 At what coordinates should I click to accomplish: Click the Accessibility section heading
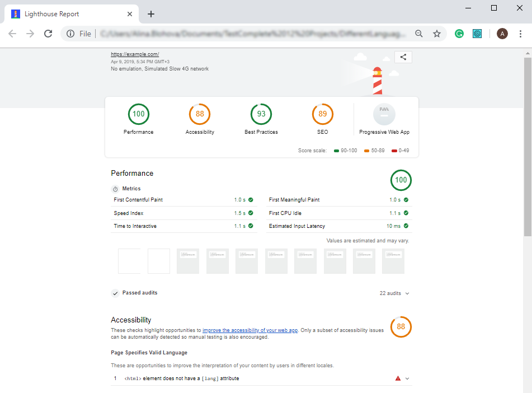coord(131,320)
